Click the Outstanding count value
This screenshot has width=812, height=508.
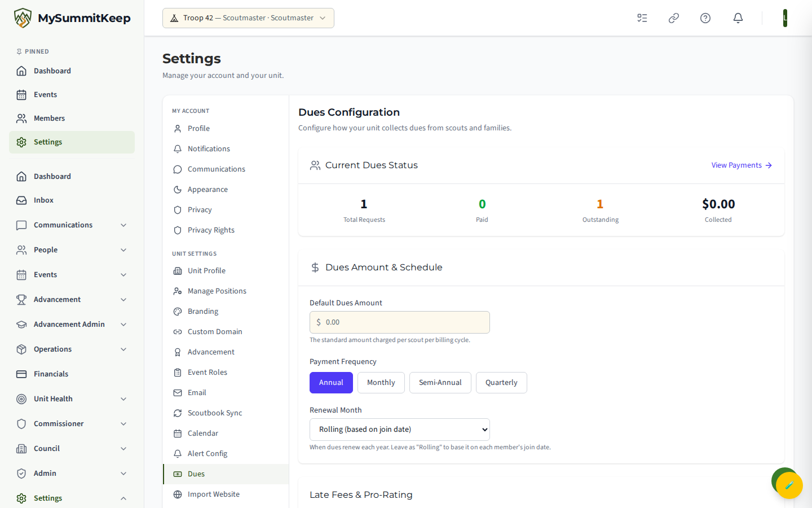point(600,204)
